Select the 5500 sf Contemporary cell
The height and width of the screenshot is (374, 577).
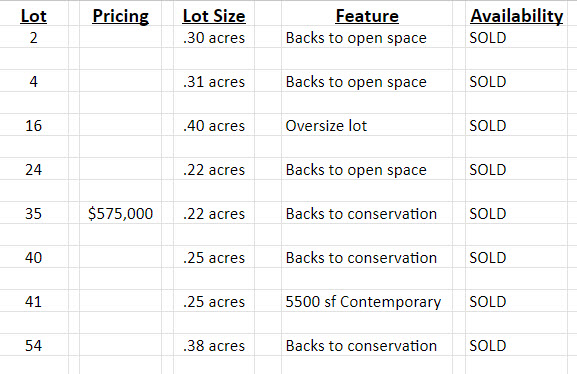(363, 302)
